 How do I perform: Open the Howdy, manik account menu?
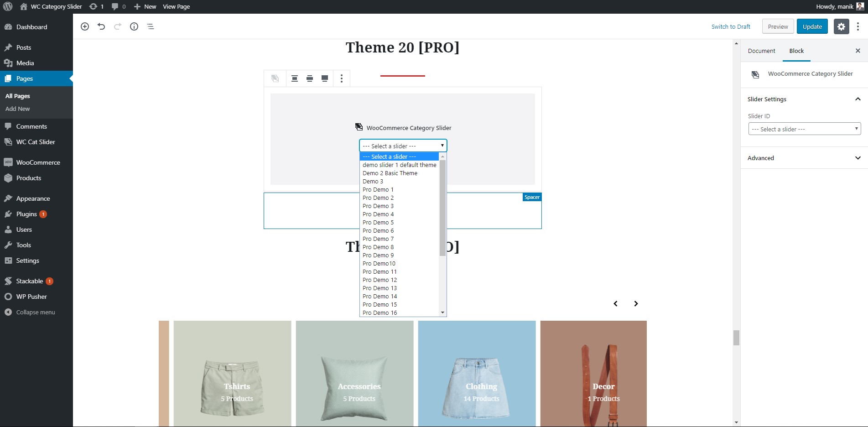tap(840, 6)
